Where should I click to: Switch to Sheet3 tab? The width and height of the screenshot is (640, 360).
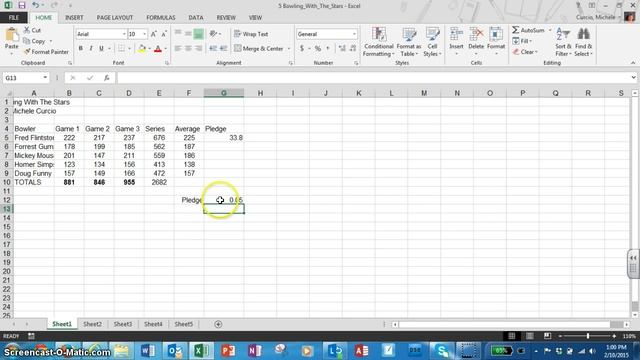point(122,324)
